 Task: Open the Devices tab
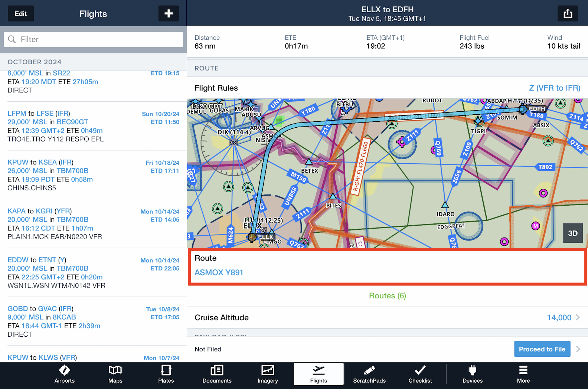click(x=472, y=374)
